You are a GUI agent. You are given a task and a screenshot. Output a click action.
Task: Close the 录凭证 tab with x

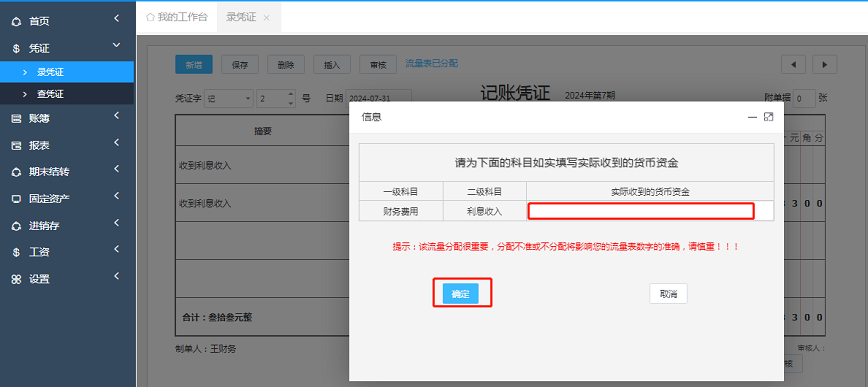pyautogui.click(x=266, y=18)
